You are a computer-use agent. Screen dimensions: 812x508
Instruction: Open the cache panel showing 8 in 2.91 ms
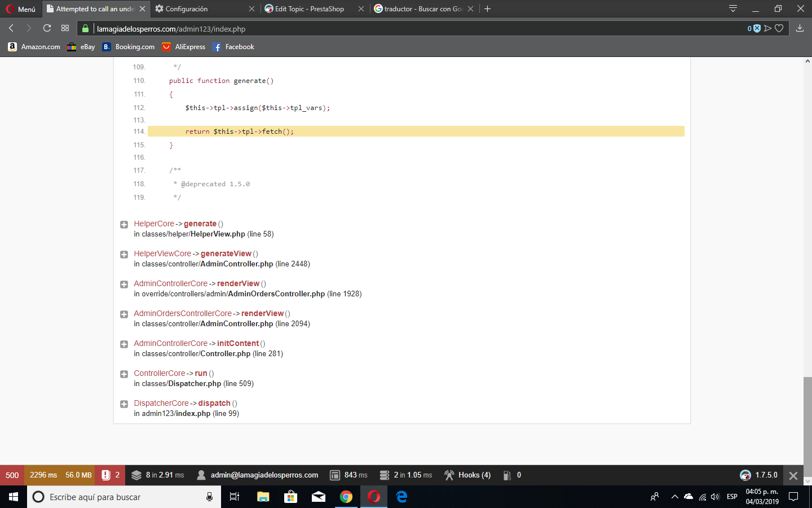click(158, 475)
